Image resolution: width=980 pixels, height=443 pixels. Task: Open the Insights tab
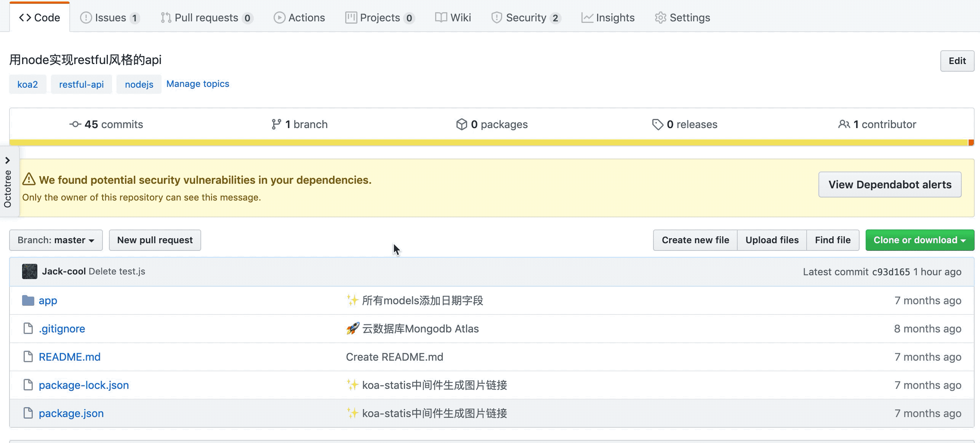tap(608, 18)
